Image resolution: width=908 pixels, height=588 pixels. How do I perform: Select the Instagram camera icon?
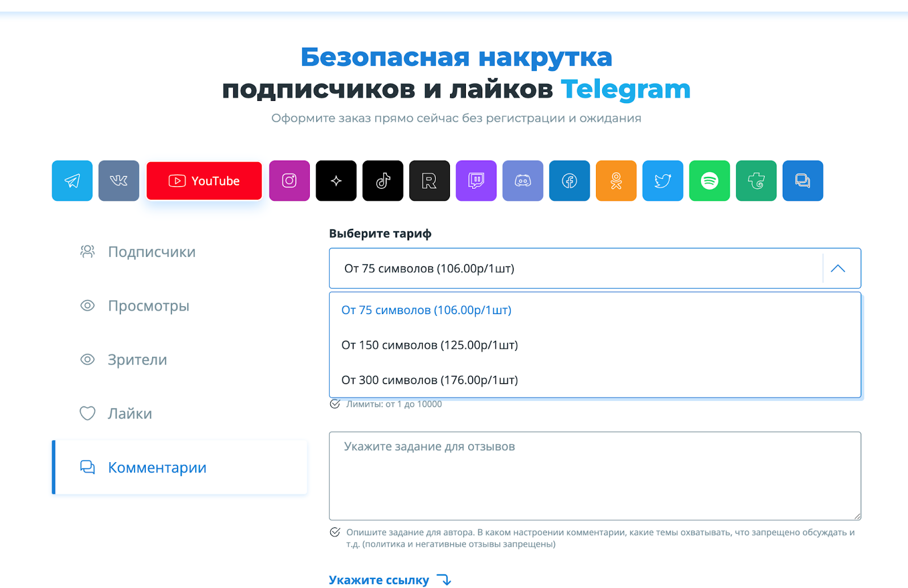(x=289, y=181)
